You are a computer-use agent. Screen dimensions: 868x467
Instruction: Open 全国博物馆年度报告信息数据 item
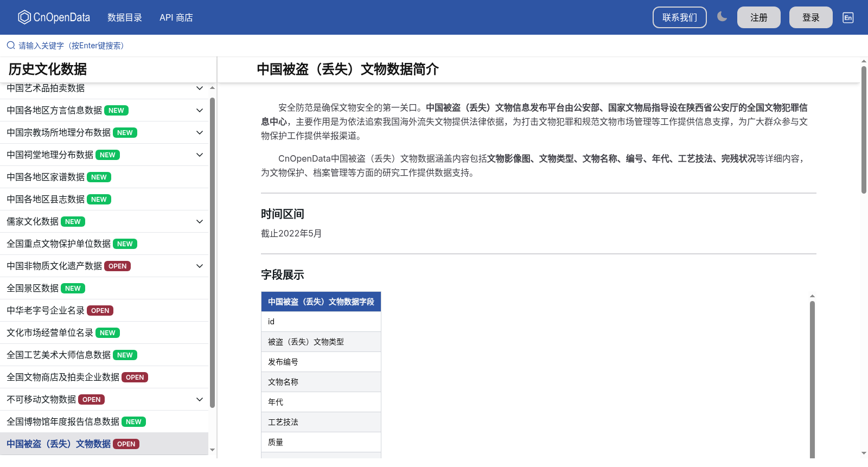pyautogui.click(x=104, y=421)
